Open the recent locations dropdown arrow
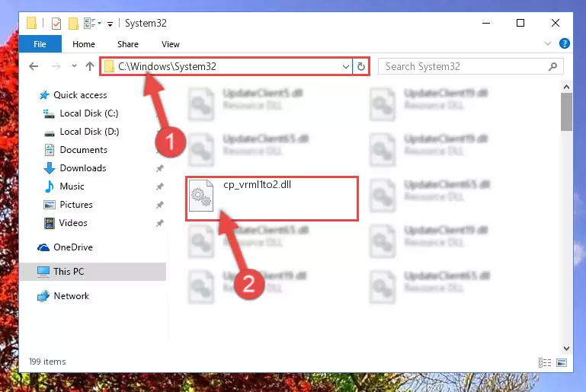 pyautogui.click(x=74, y=66)
